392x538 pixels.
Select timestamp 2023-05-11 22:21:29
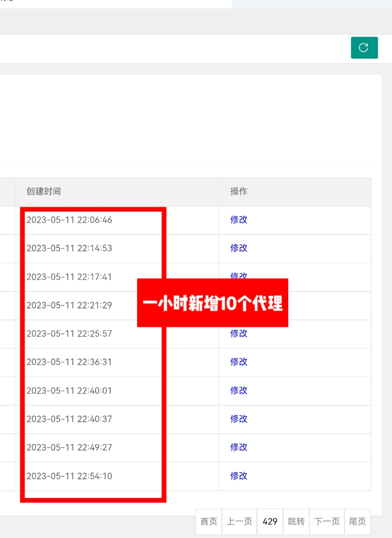(69, 305)
